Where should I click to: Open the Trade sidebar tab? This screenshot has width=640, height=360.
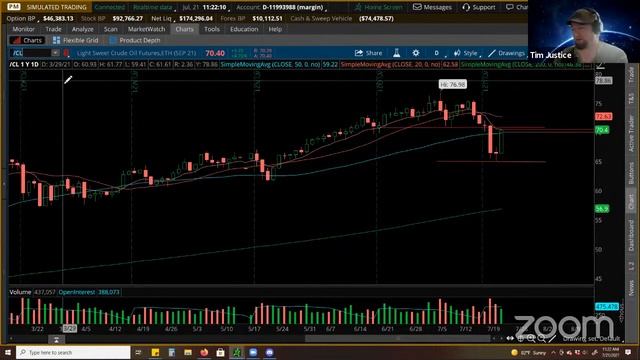tap(631, 74)
